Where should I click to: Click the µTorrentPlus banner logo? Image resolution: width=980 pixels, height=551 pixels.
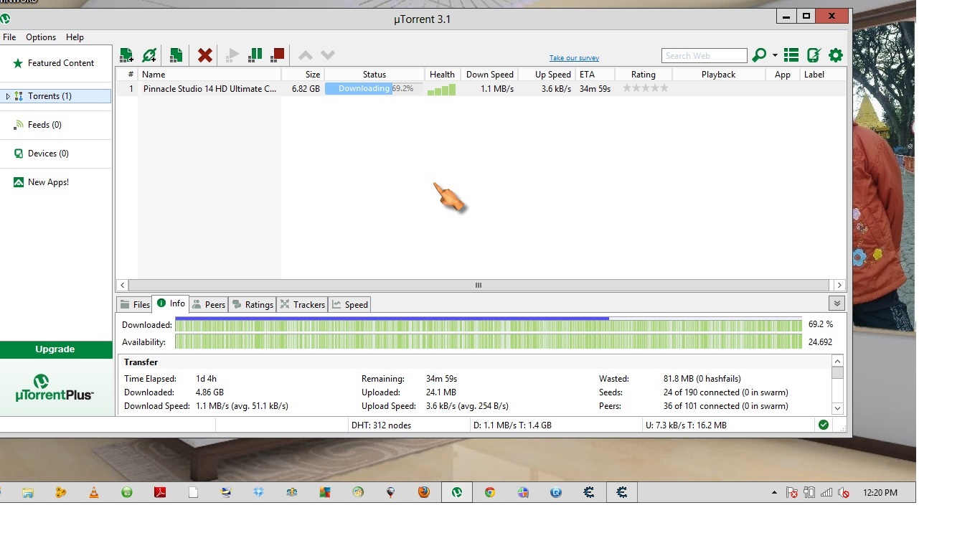tap(55, 387)
